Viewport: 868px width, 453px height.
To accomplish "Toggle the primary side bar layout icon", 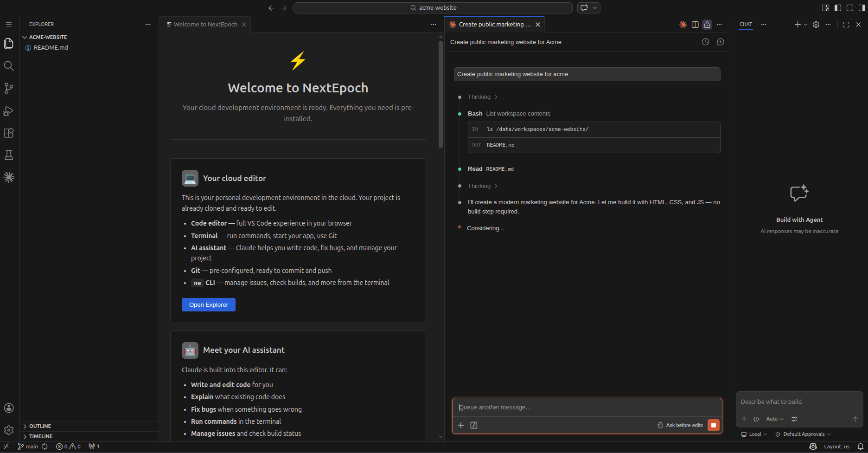I will [838, 8].
